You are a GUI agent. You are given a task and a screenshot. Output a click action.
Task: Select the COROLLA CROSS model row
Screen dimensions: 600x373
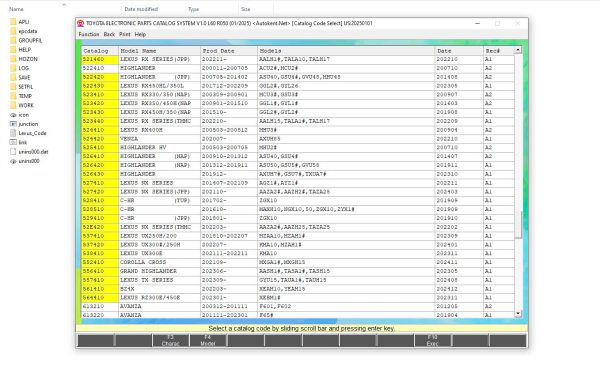[x=298, y=262]
